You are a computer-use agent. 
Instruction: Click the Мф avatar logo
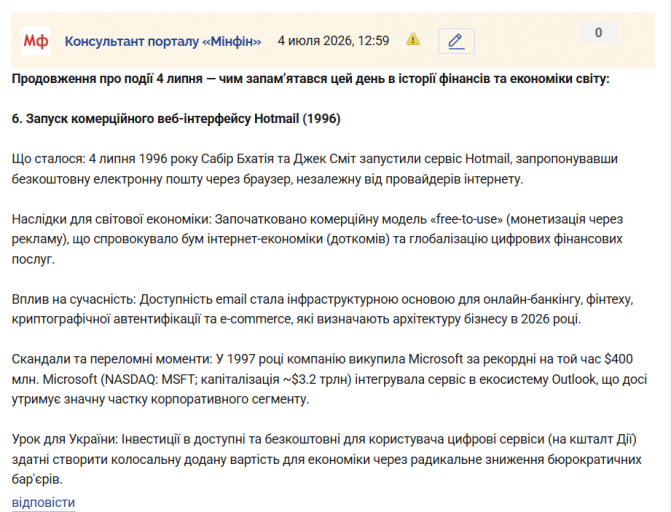tap(36, 41)
